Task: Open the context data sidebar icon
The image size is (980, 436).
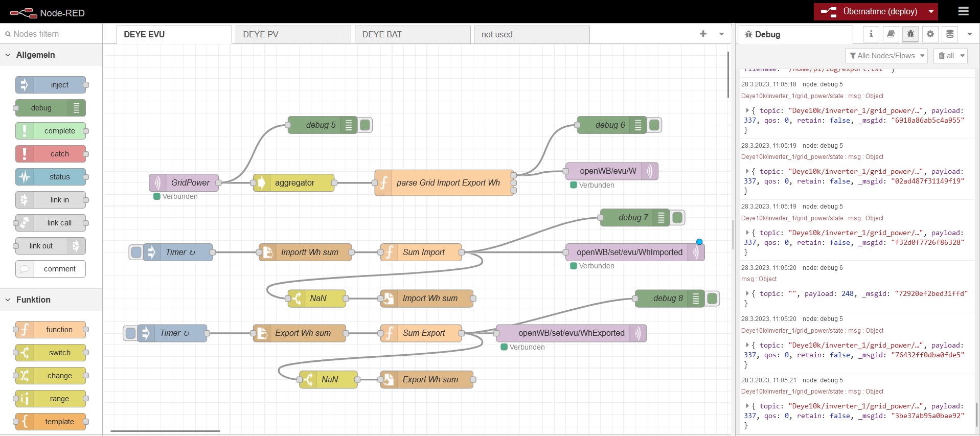Action: click(950, 34)
